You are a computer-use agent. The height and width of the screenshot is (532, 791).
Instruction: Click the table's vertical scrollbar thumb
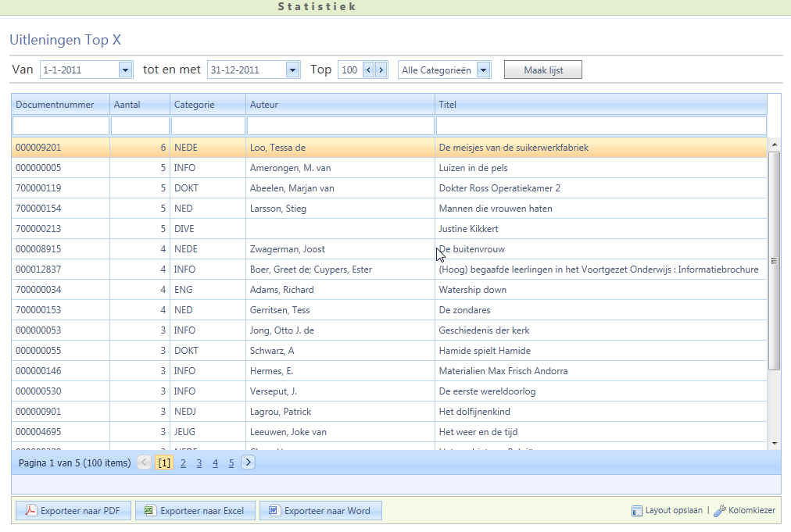click(x=775, y=261)
